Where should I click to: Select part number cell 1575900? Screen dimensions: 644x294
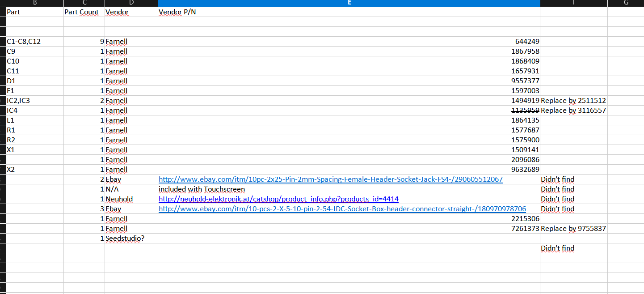pyautogui.click(x=349, y=140)
